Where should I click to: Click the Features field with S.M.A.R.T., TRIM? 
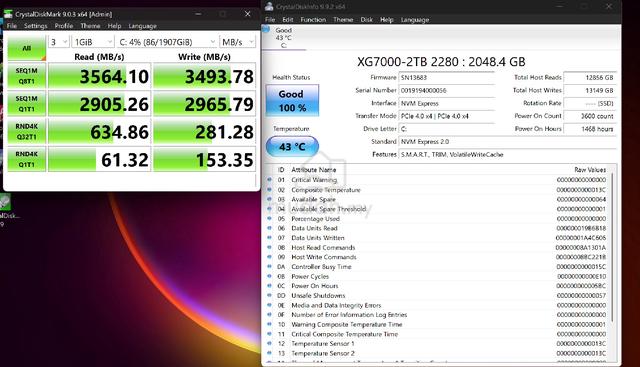[x=507, y=154]
